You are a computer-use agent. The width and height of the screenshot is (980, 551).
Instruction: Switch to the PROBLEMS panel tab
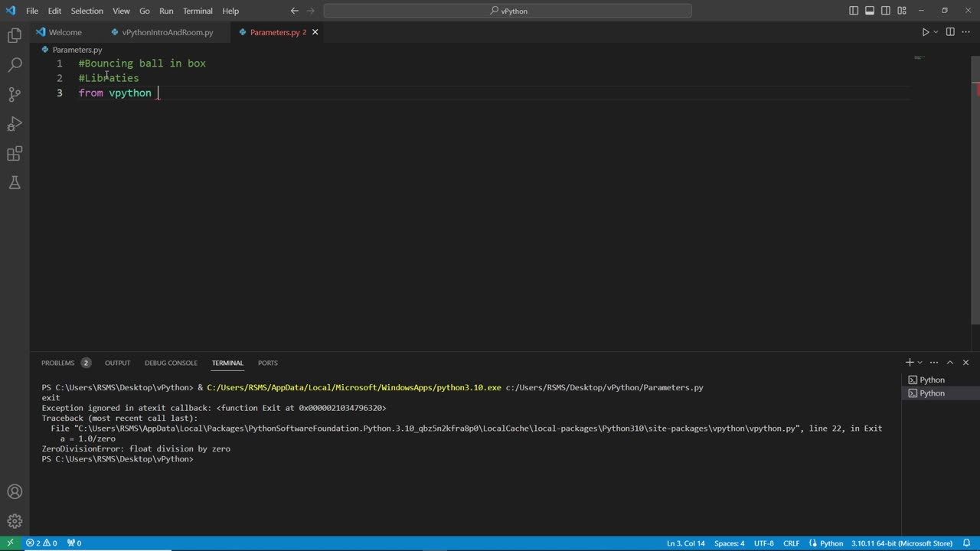tap(65, 363)
